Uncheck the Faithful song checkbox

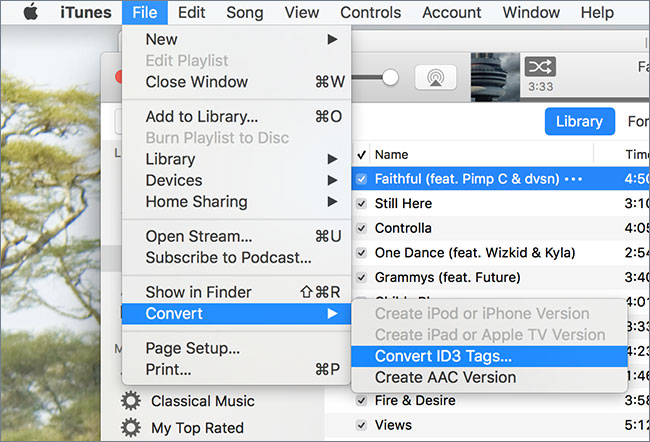361,179
